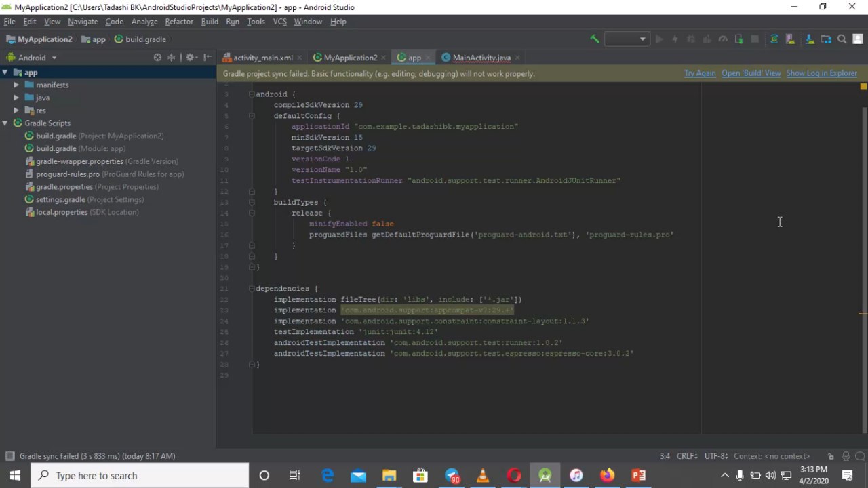Screen dimensions: 868x488
Task: Switch to the activity_main.xml tab
Action: click(x=263, y=58)
